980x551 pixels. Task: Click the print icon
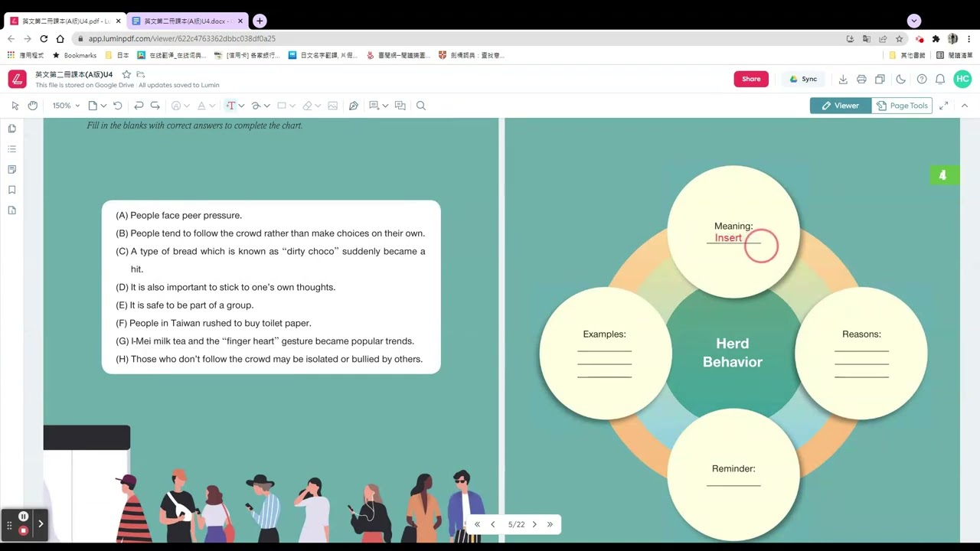click(x=861, y=79)
